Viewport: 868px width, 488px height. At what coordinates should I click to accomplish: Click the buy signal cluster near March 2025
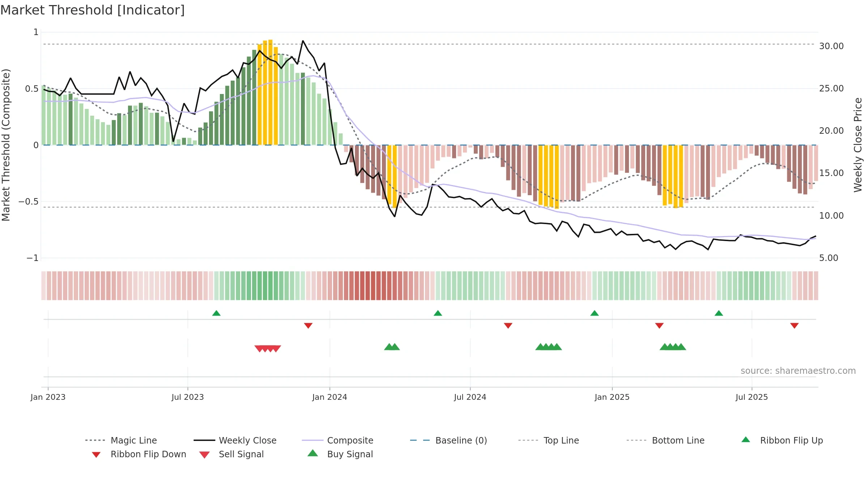673,347
